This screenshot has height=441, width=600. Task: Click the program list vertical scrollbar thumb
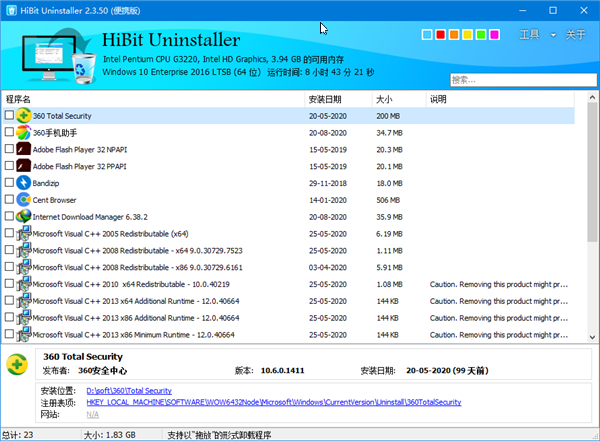592,172
